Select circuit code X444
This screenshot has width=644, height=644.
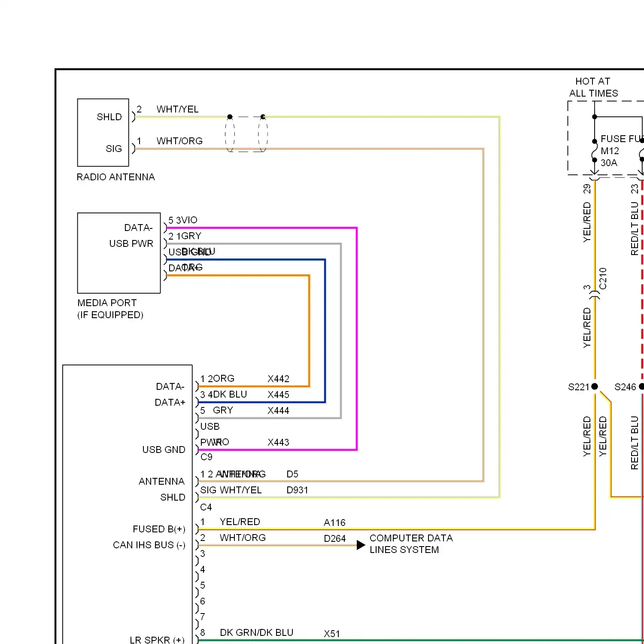(x=278, y=410)
